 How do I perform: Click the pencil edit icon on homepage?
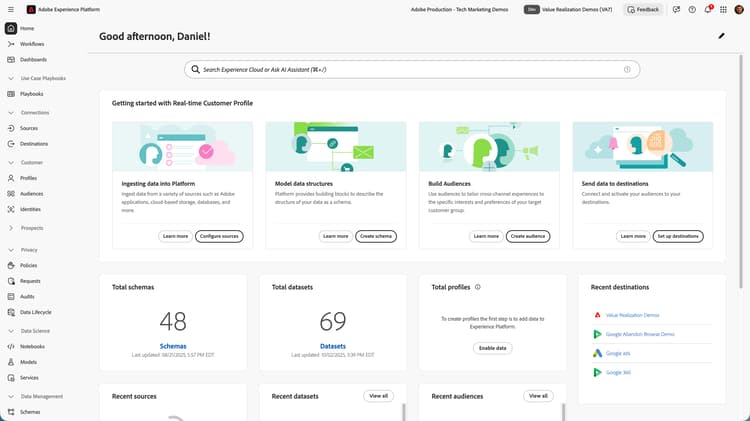[x=721, y=36]
